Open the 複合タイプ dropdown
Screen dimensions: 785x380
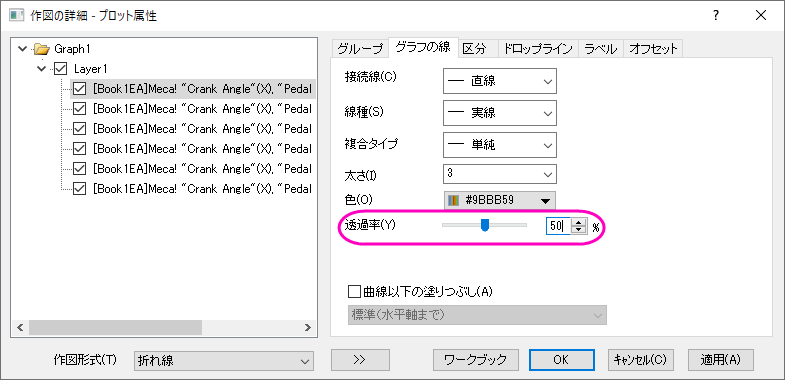coord(500,145)
